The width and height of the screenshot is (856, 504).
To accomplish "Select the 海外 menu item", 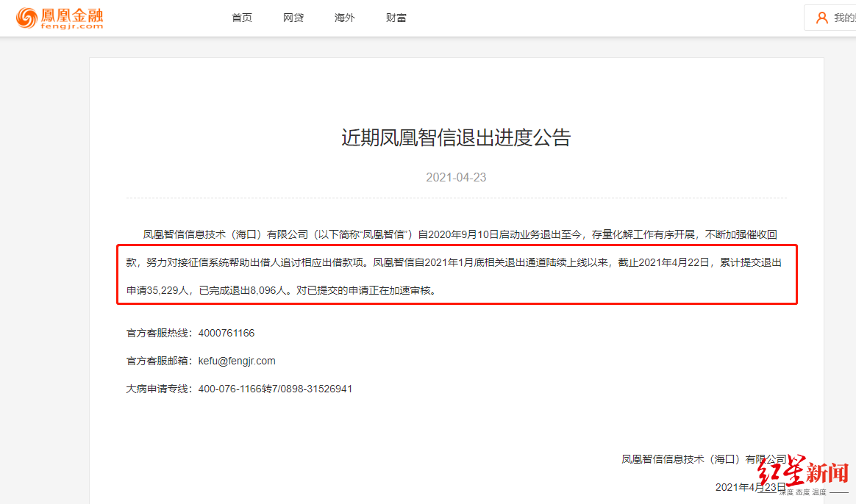I will (344, 18).
